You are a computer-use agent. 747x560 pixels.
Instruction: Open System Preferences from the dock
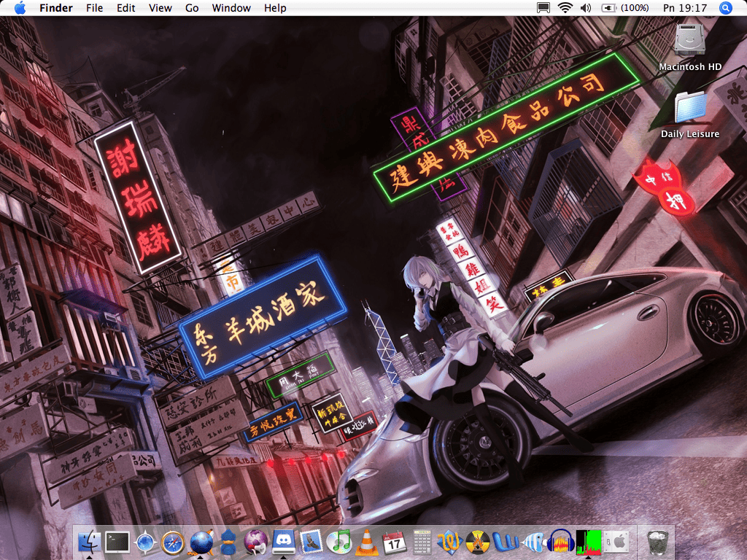tap(615, 542)
